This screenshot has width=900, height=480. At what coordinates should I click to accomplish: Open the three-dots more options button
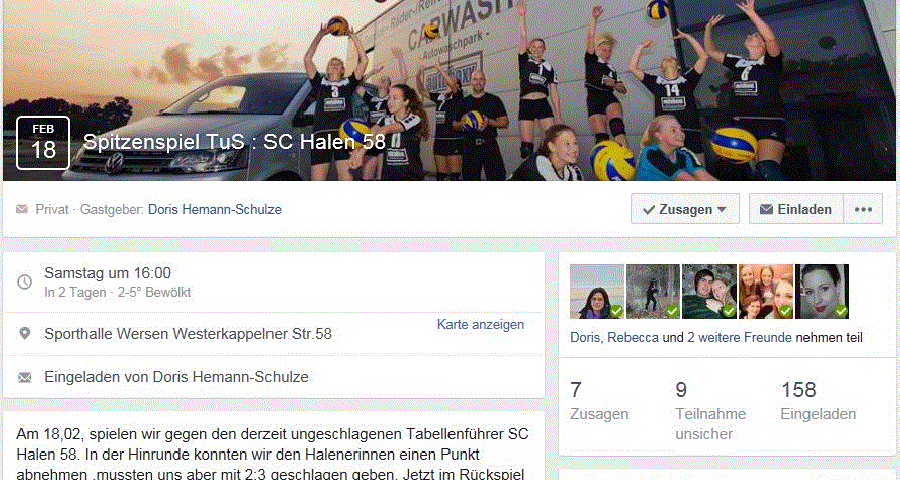[863, 210]
